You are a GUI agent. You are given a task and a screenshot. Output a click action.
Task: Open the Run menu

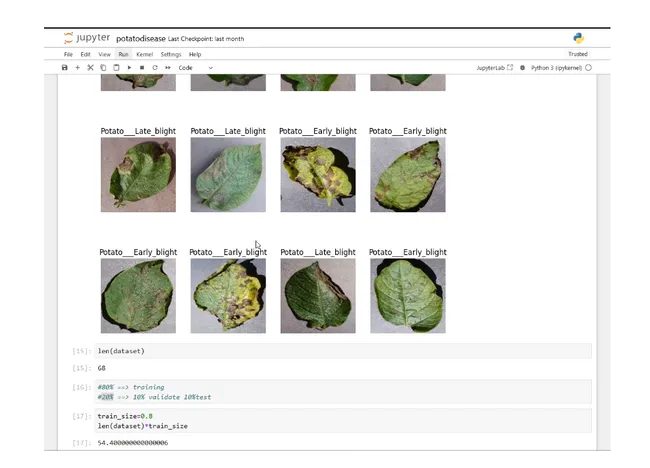click(x=124, y=54)
